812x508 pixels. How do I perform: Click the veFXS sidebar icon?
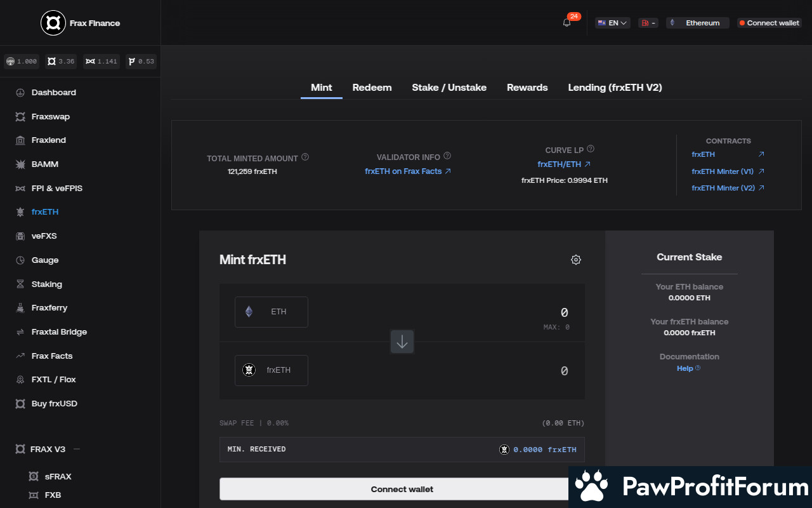point(20,236)
